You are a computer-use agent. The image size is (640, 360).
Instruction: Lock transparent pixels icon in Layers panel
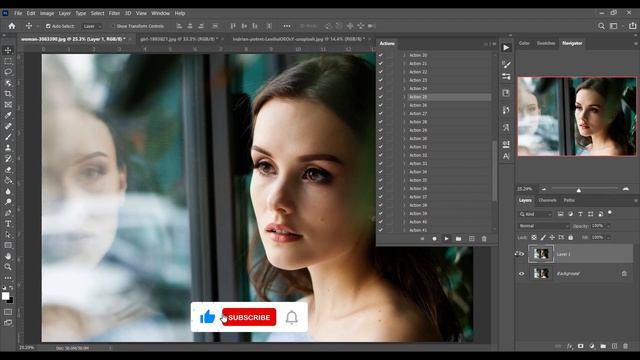534,237
